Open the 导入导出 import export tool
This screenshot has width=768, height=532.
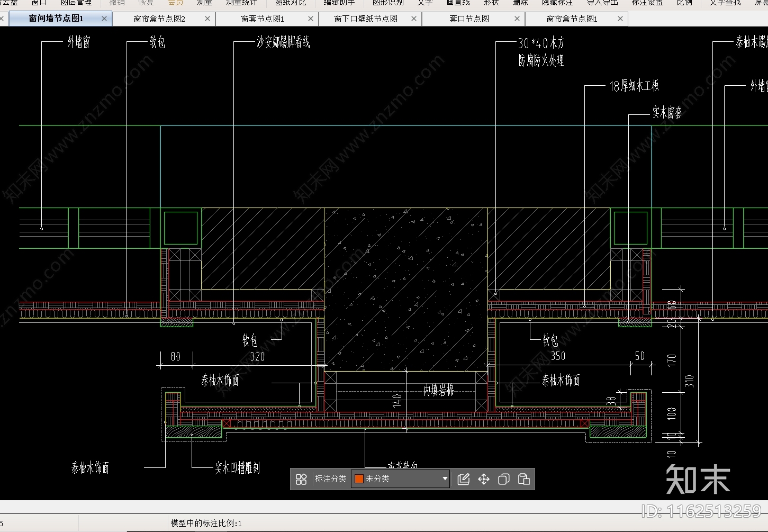coord(602,3)
